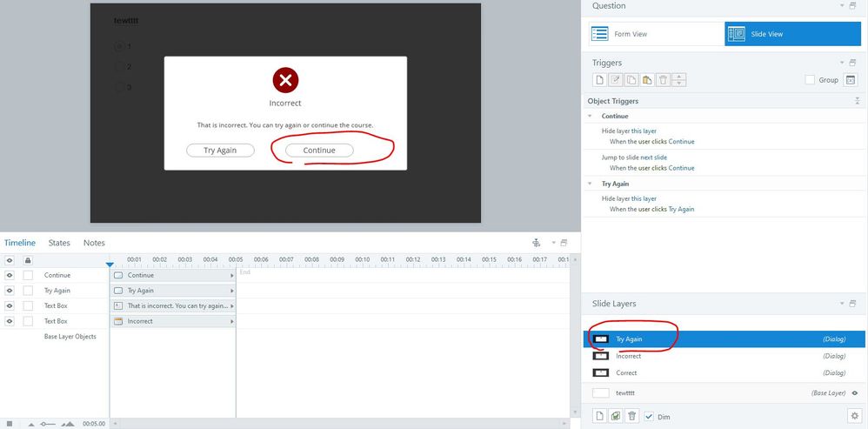Hide the Try Again object via eye icon

(10, 290)
